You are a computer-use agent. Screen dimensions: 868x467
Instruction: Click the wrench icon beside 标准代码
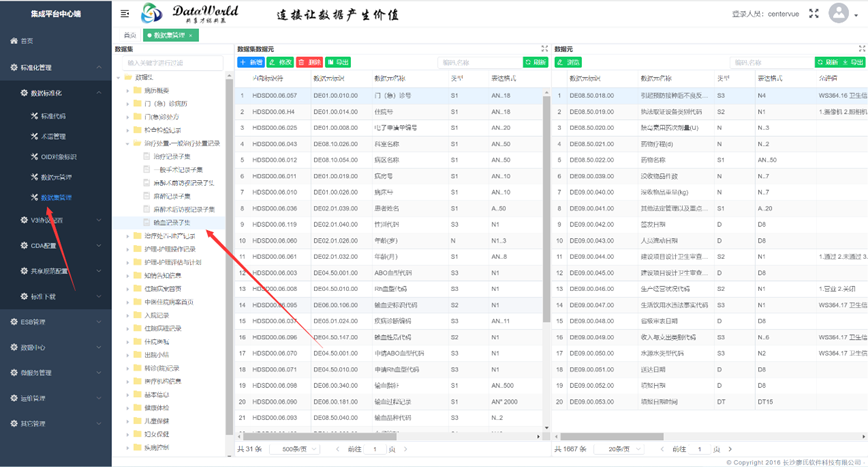(x=34, y=116)
